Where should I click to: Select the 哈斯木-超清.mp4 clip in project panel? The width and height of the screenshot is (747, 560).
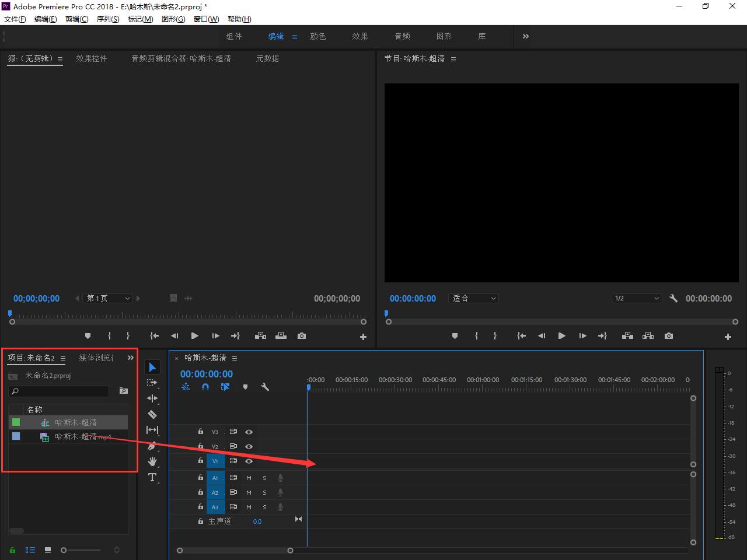(82, 436)
